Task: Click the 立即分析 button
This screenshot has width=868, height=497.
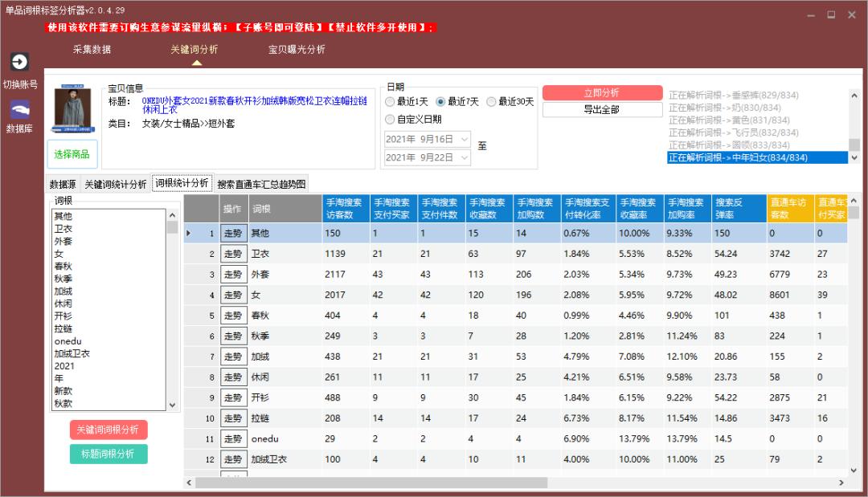Action: [603, 92]
